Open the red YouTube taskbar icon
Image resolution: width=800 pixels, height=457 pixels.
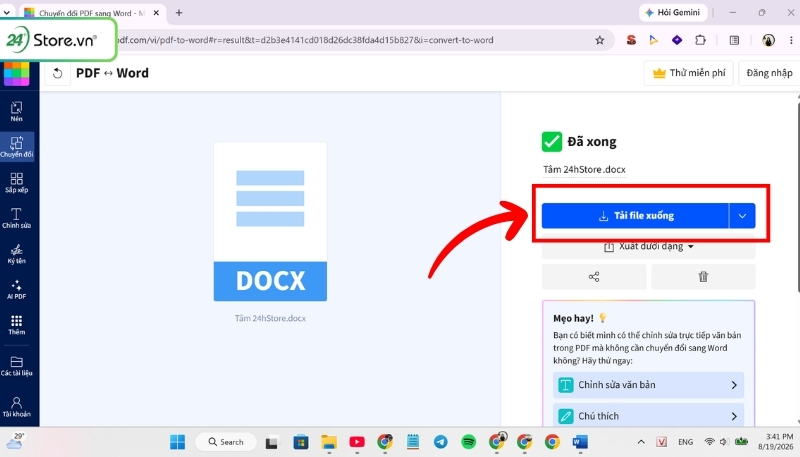tap(357, 442)
